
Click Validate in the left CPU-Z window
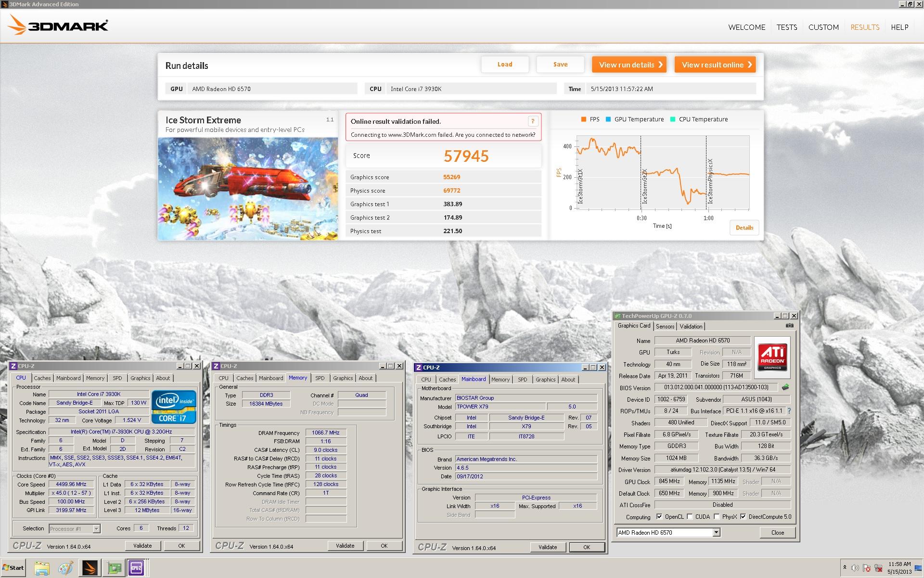(142, 546)
